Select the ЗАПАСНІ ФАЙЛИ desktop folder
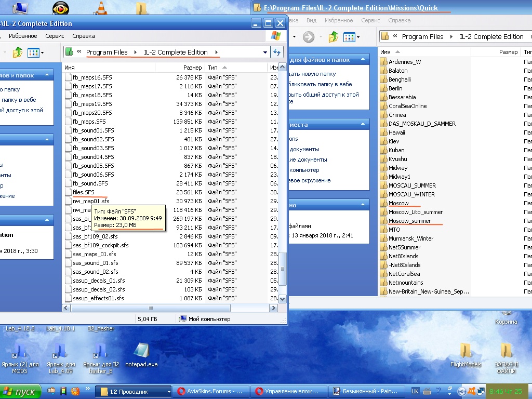532x399 pixels. coord(506,358)
